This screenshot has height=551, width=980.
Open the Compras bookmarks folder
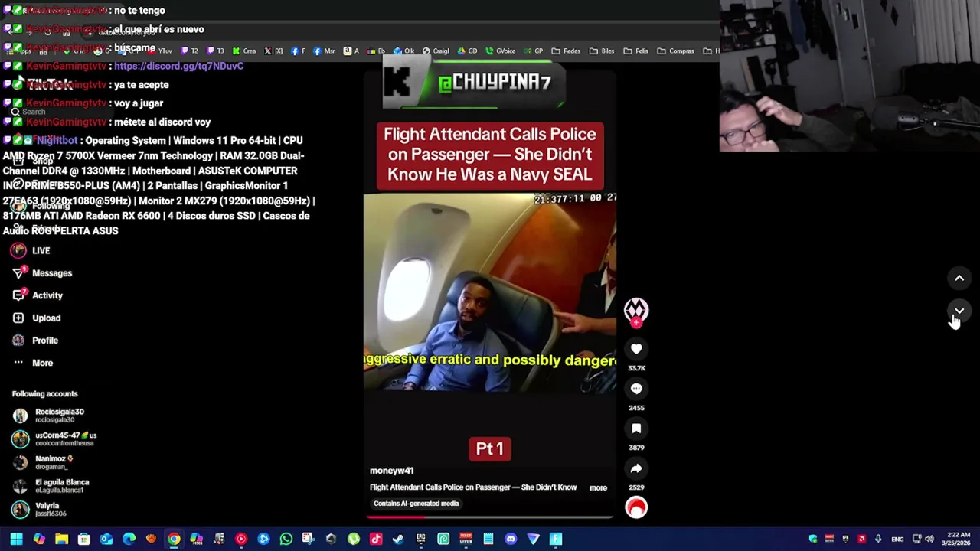675,51
